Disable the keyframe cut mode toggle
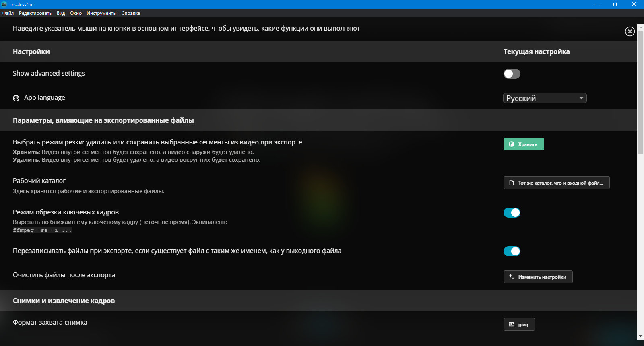The height and width of the screenshot is (346, 644). pyautogui.click(x=512, y=213)
